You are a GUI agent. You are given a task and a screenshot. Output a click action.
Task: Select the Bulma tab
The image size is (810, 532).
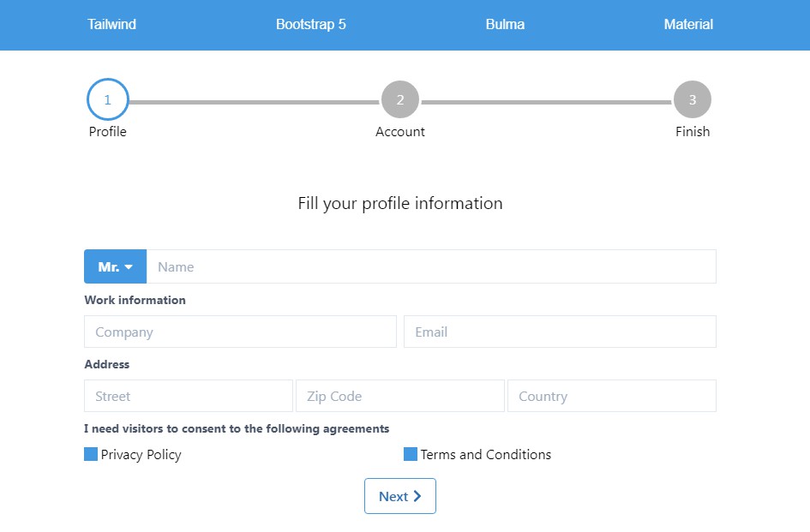(x=505, y=24)
